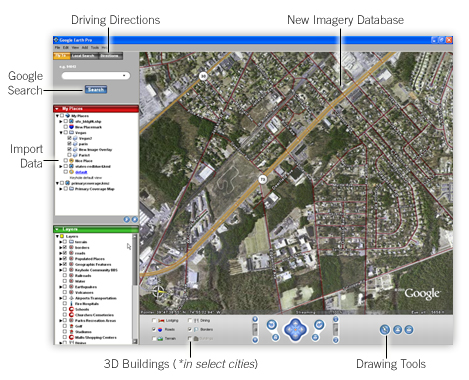Collapse the My Places panel header arrow

click(57, 109)
